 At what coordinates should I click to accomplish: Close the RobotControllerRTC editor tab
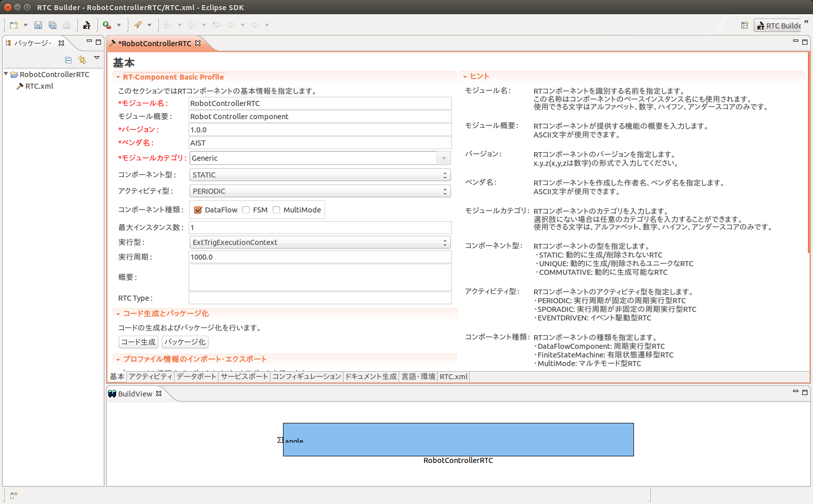pyautogui.click(x=198, y=43)
